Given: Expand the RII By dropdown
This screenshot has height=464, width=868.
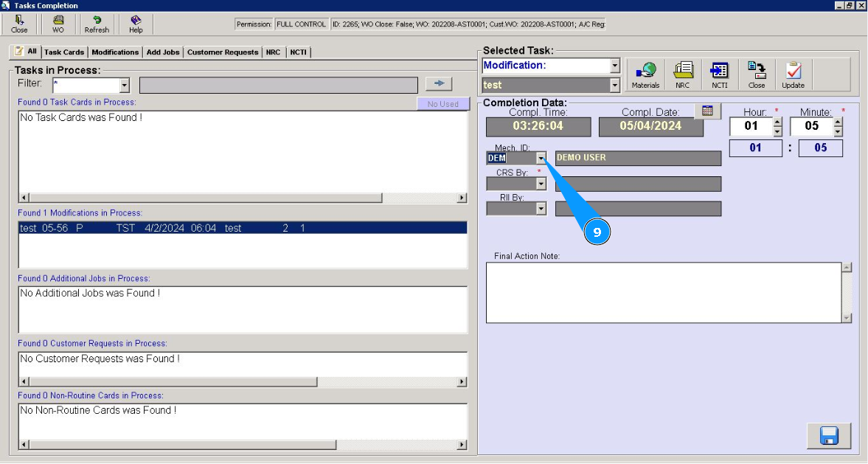Looking at the screenshot, I should tap(541, 208).
